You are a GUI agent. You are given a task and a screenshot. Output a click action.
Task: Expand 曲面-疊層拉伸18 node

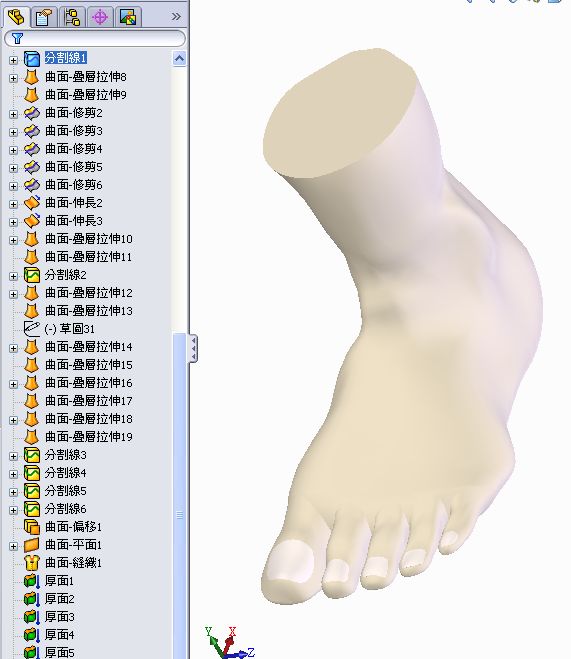[x=13, y=420]
